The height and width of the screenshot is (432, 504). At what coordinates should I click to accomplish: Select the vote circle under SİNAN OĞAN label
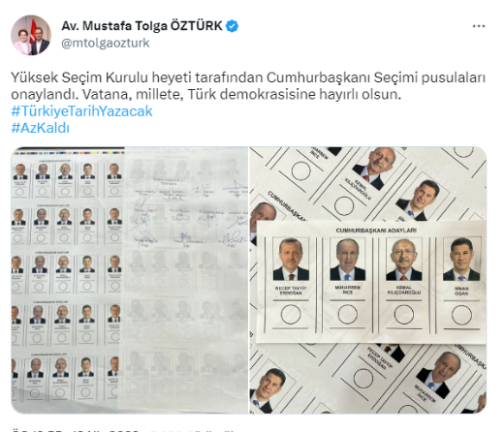tap(461, 315)
